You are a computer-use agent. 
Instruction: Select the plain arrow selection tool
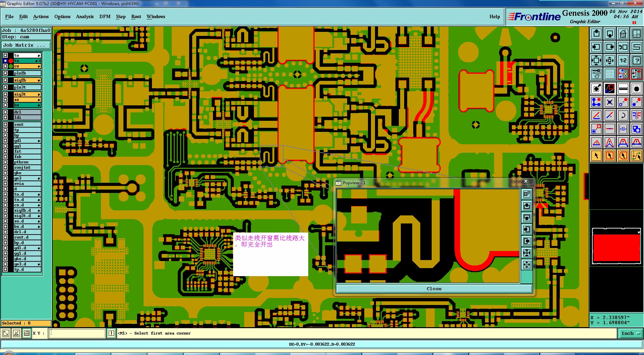pyautogui.click(x=596, y=155)
